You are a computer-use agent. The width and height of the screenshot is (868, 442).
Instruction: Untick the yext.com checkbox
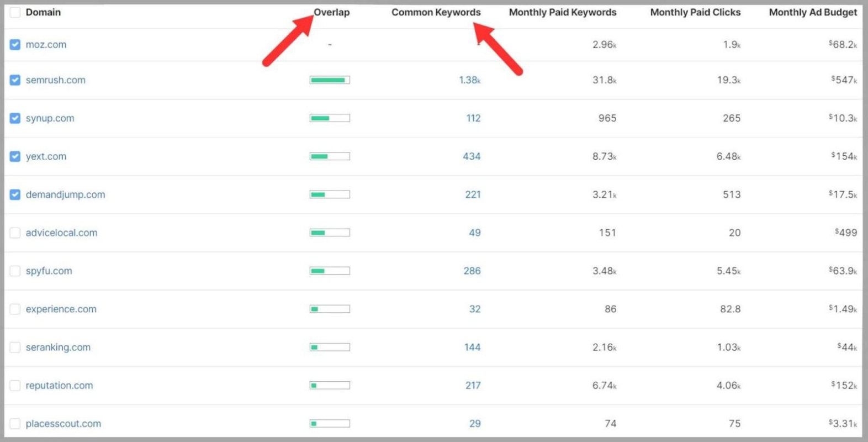pyautogui.click(x=15, y=156)
